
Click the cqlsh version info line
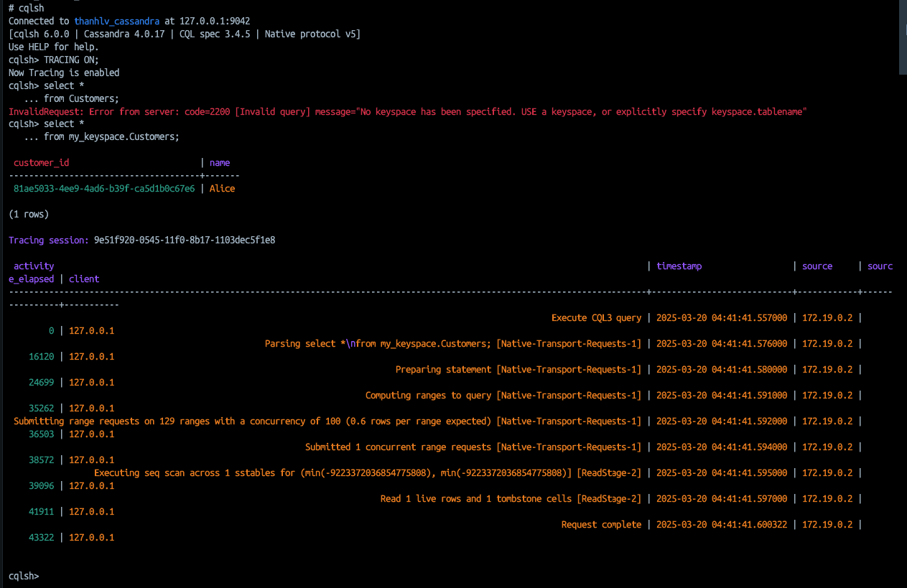point(185,34)
